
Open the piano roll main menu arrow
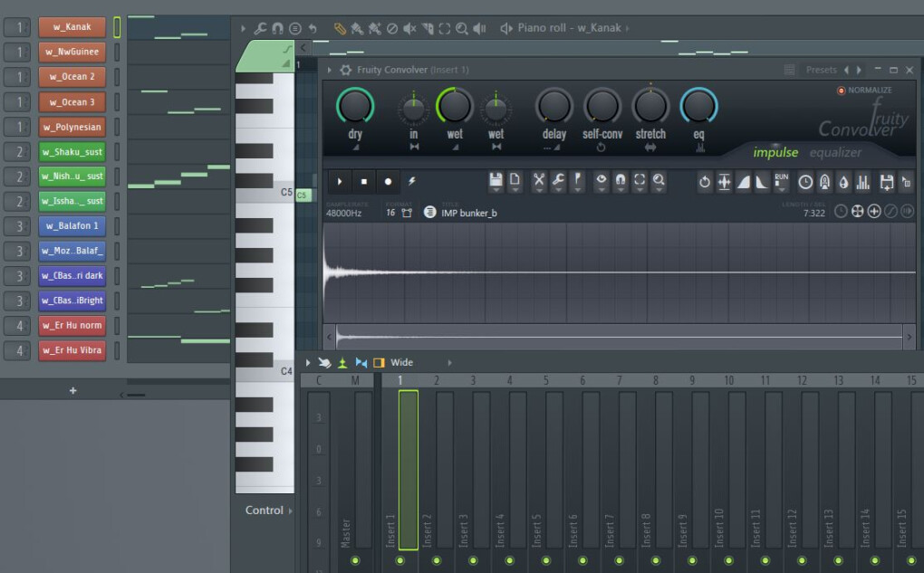pyautogui.click(x=243, y=28)
